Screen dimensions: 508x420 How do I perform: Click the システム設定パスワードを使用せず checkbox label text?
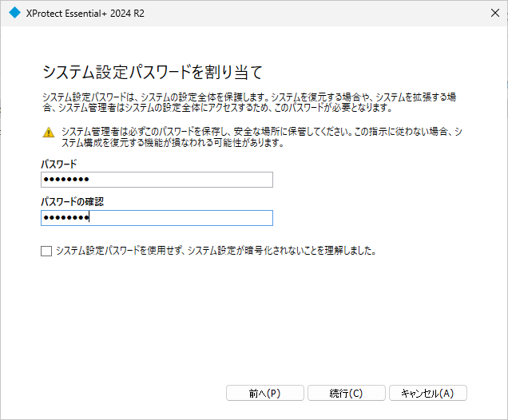point(216,251)
